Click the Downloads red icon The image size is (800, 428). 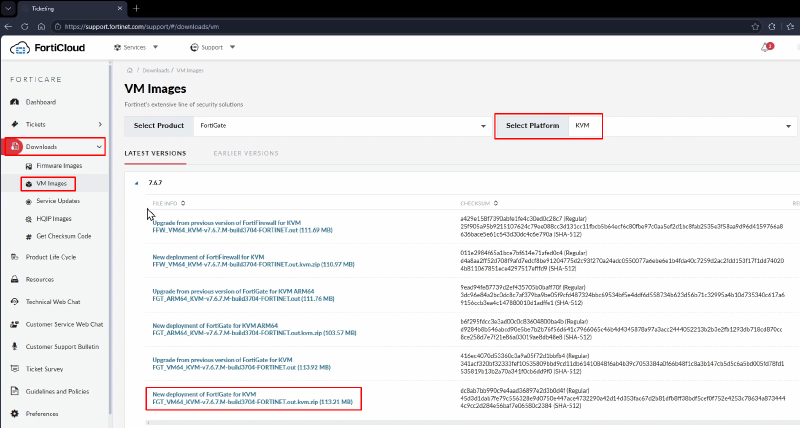coord(15,146)
